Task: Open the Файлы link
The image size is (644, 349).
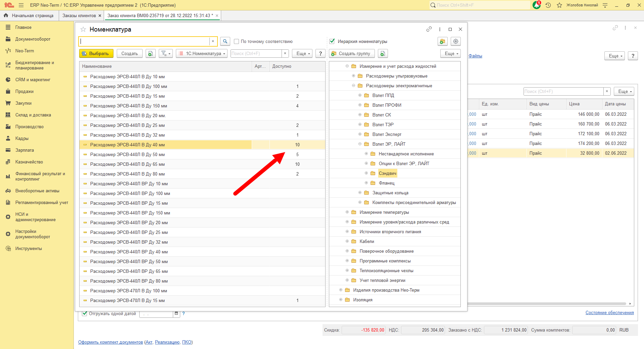Action: pos(475,56)
